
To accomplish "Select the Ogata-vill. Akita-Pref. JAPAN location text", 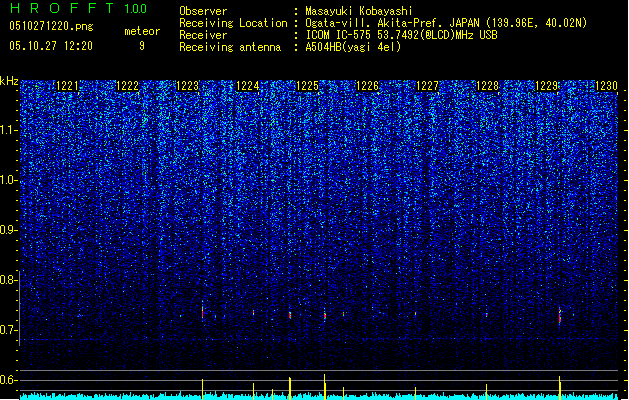I will point(446,23).
